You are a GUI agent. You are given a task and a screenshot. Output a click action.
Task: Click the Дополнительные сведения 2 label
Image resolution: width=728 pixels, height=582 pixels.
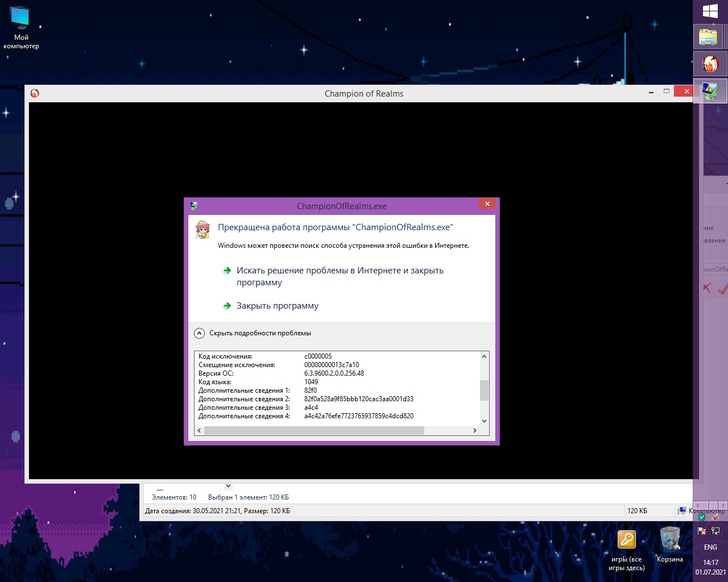244,399
